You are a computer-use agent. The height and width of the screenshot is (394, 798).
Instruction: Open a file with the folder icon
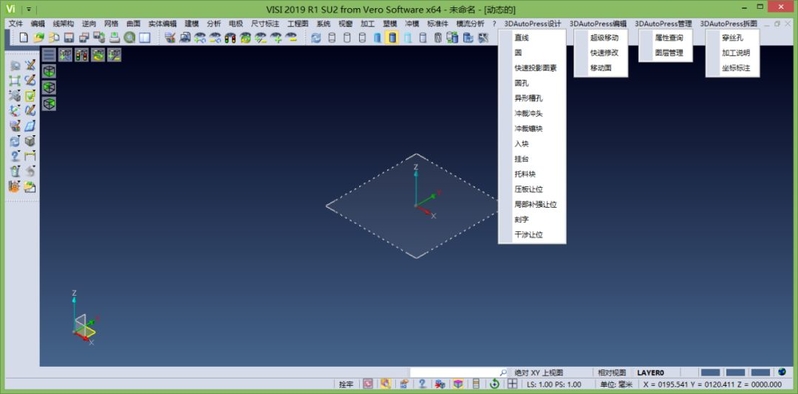(x=39, y=38)
